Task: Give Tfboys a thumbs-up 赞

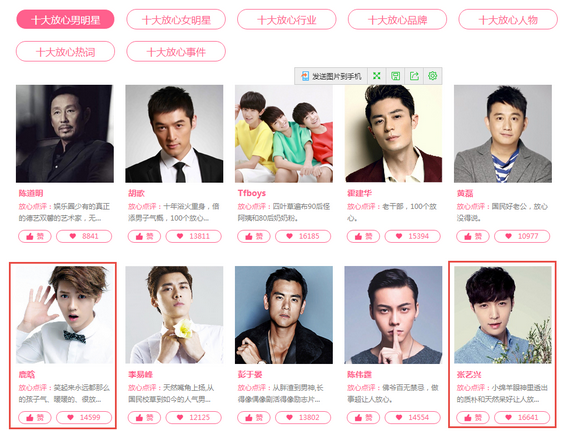Action: click(254, 236)
